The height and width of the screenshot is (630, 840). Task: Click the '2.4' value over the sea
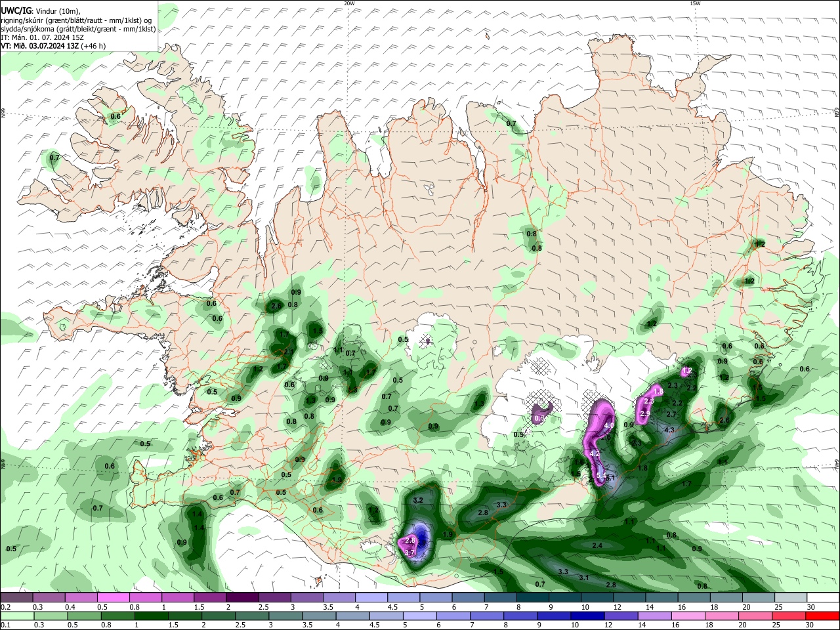click(x=597, y=545)
